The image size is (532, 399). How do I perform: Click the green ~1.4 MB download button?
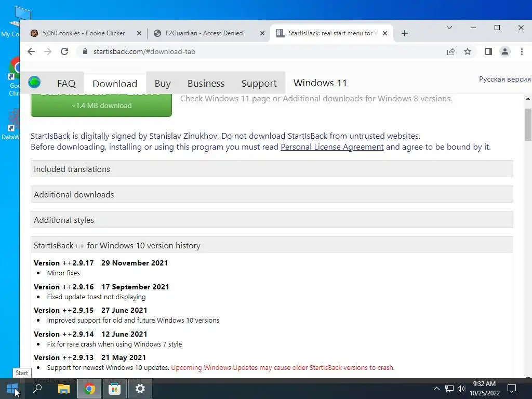(101, 105)
